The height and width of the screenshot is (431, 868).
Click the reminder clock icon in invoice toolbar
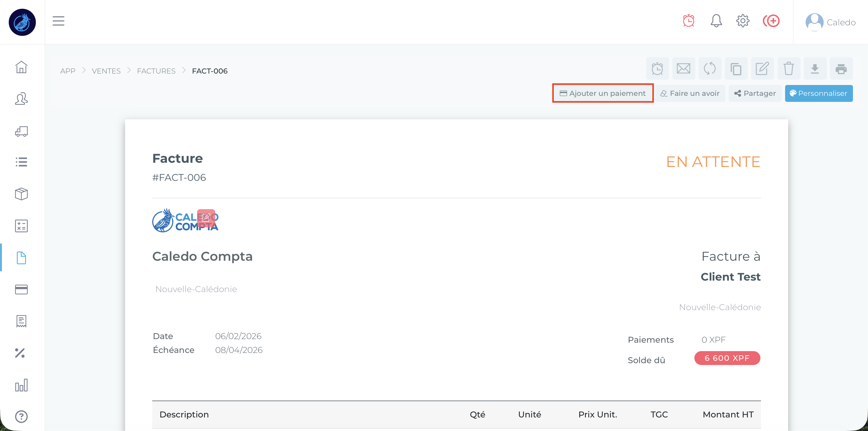click(x=657, y=69)
